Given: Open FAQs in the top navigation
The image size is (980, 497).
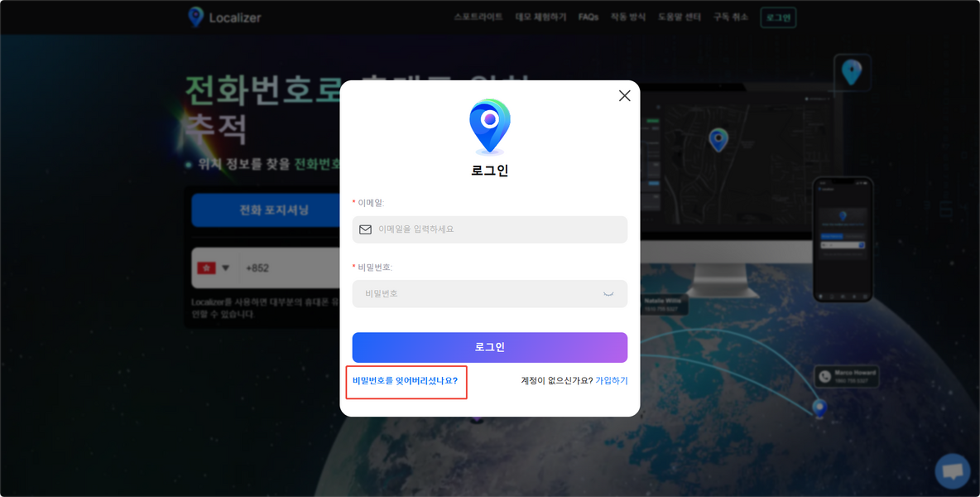Looking at the screenshot, I should 588,17.
